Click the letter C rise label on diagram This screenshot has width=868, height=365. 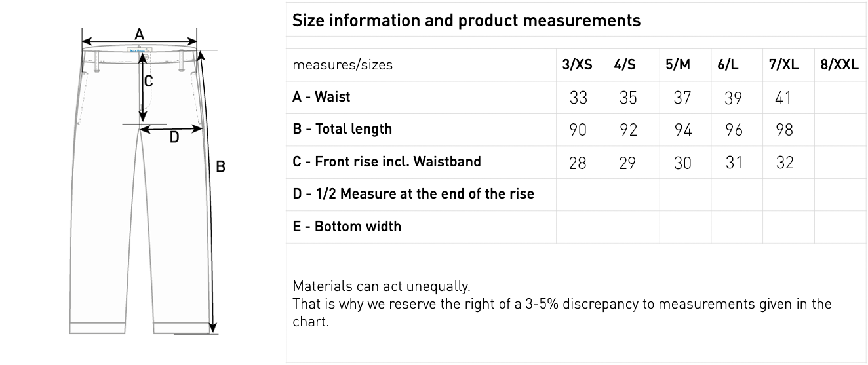[x=149, y=81]
